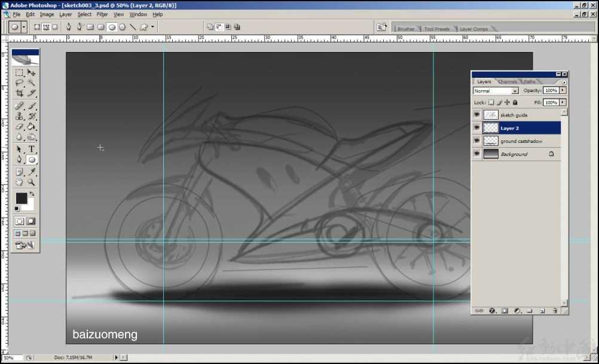Expand the Opacity slider arrow
Screen dimensions: 599x364
point(563,91)
